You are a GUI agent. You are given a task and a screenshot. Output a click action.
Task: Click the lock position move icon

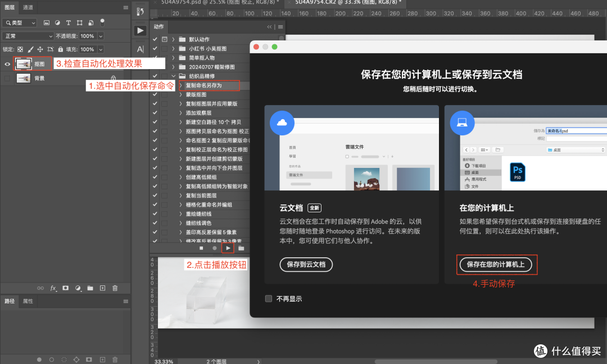40,49
